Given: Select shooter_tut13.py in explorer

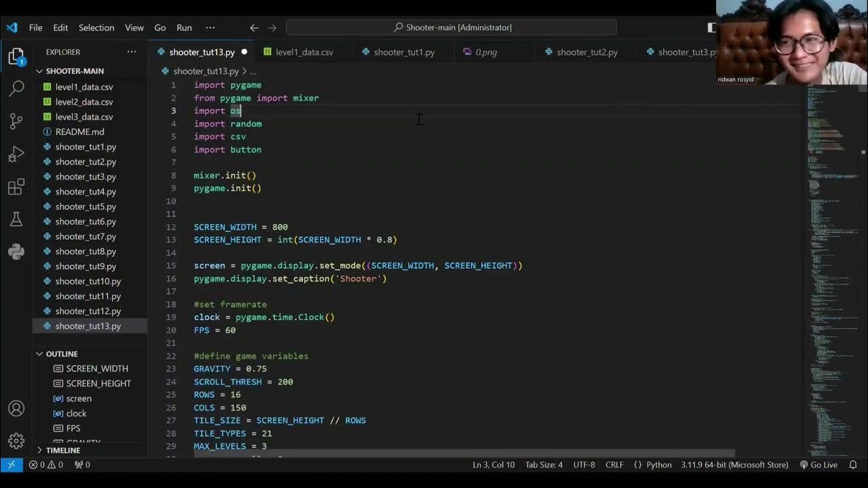Looking at the screenshot, I should coord(88,325).
